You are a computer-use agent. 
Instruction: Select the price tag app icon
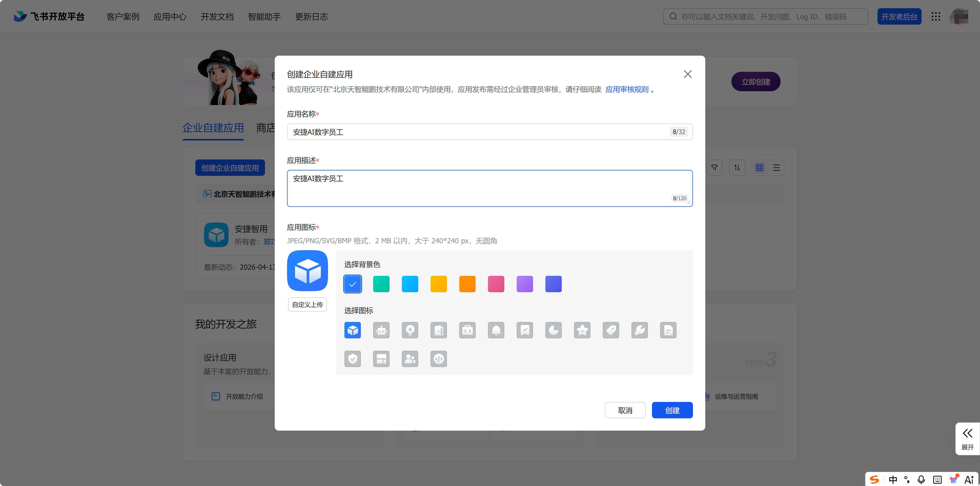click(x=611, y=330)
